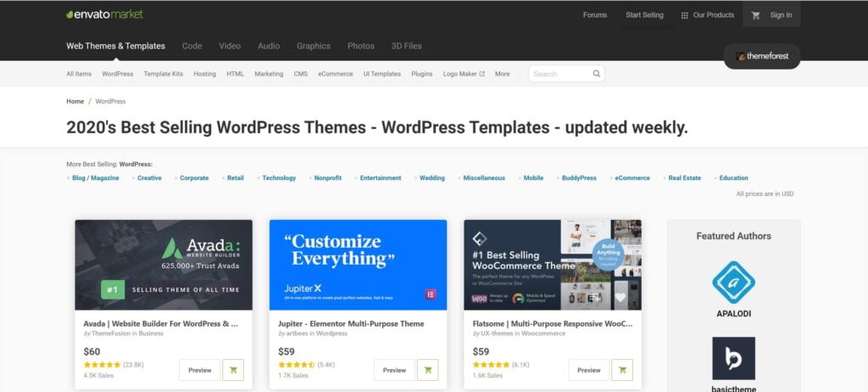Go to Home breadcrumb
The width and height of the screenshot is (868, 392).
(75, 102)
